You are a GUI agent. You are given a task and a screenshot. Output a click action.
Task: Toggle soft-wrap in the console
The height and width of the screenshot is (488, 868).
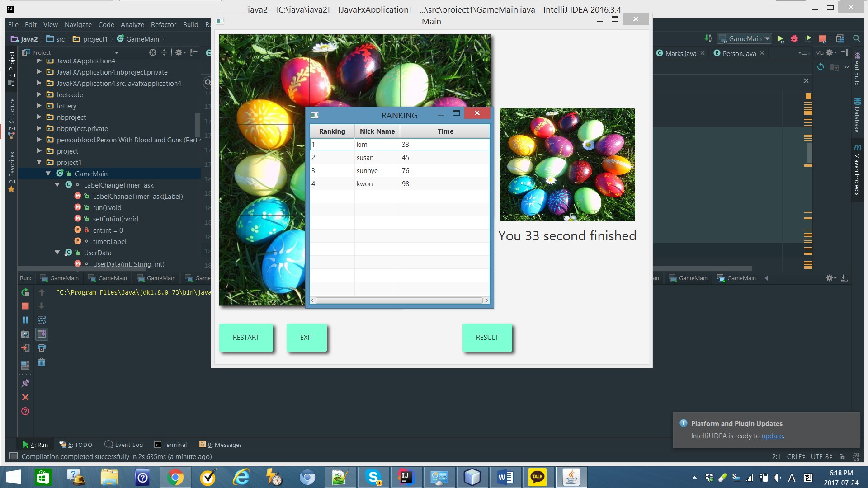point(42,320)
